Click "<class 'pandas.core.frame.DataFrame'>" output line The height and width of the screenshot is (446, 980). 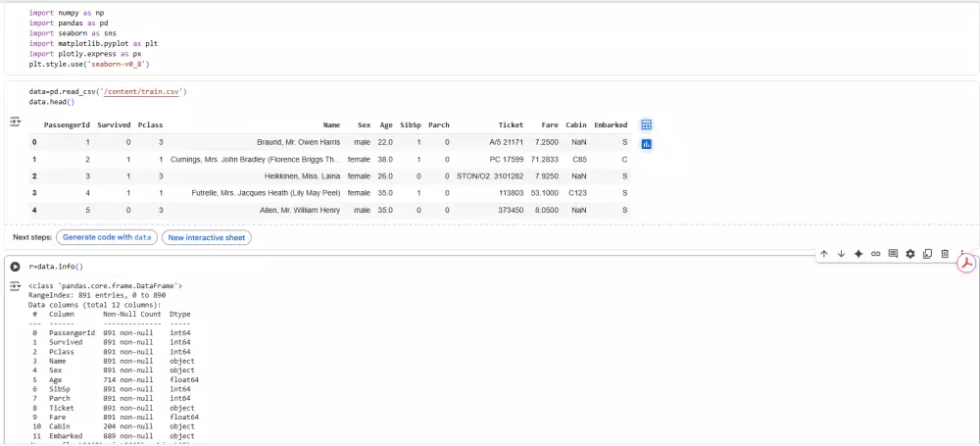point(106,286)
